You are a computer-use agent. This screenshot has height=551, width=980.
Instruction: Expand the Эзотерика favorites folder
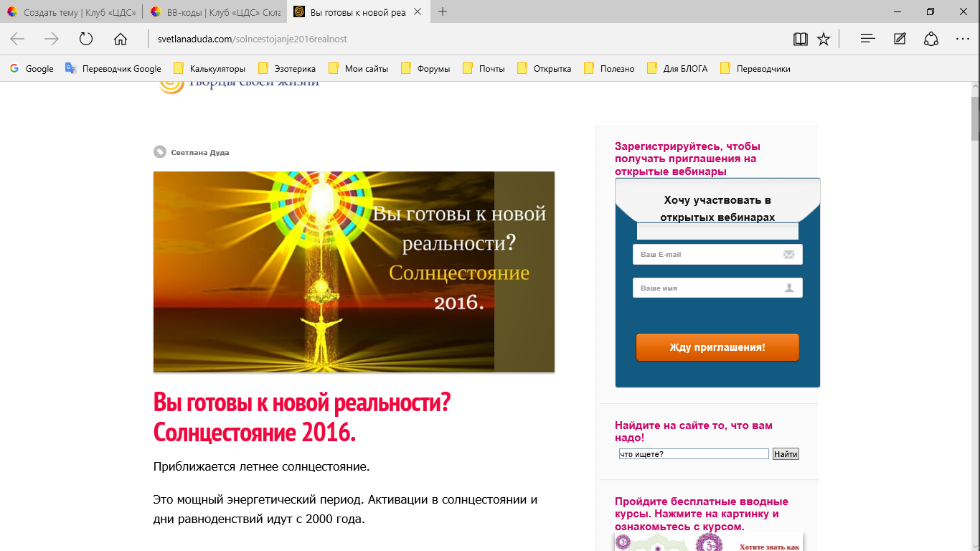(x=286, y=69)
